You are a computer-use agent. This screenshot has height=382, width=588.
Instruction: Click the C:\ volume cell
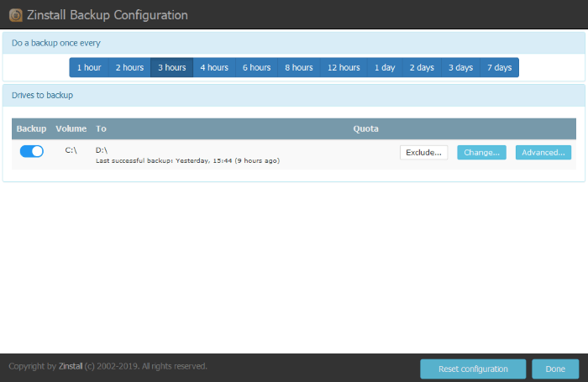click(71, 150)
